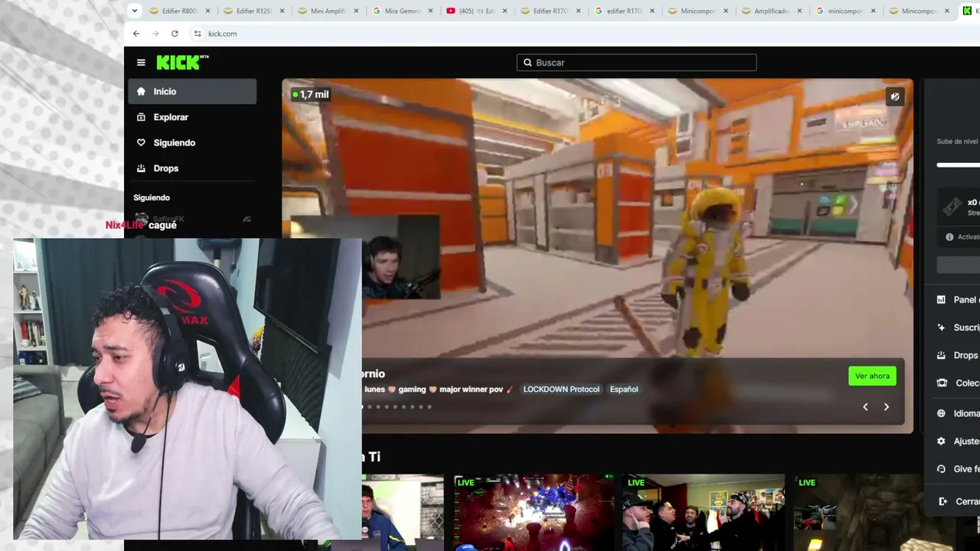Click the Idioma globe icon
The height and width of the screenshot is (551, 980).
pyautogui.click(x=941, y=413)
